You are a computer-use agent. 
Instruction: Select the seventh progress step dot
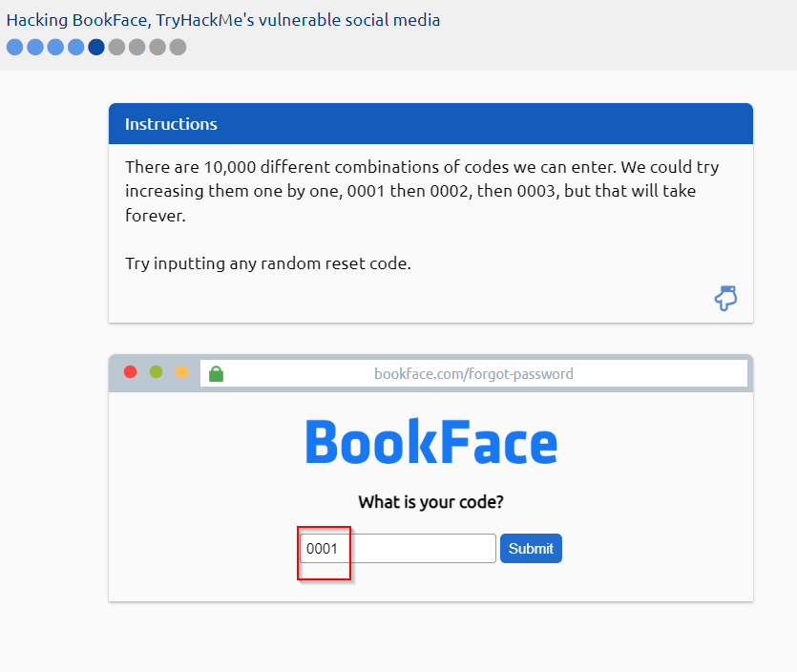tap(137, 47)
